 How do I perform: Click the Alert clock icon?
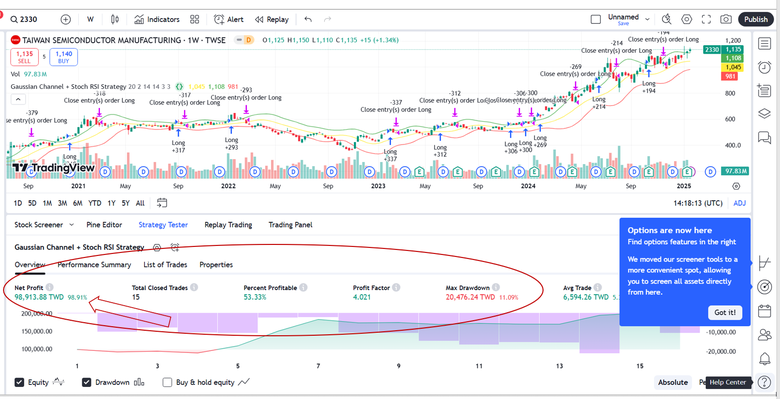coord(219,19)
